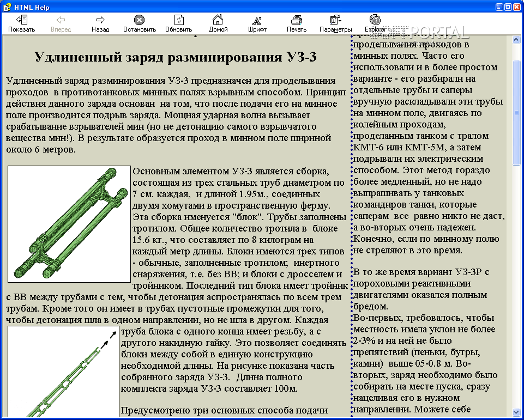Click the greyed-out Вперед (Forward) arrow
This screenshot has width=524, height=420.
(61, 23)
